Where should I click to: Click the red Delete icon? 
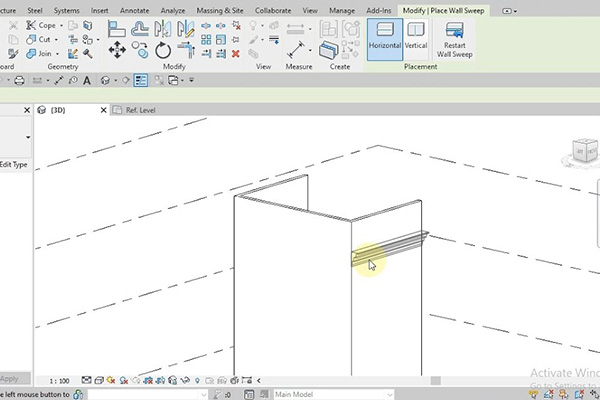coord(236,54)
